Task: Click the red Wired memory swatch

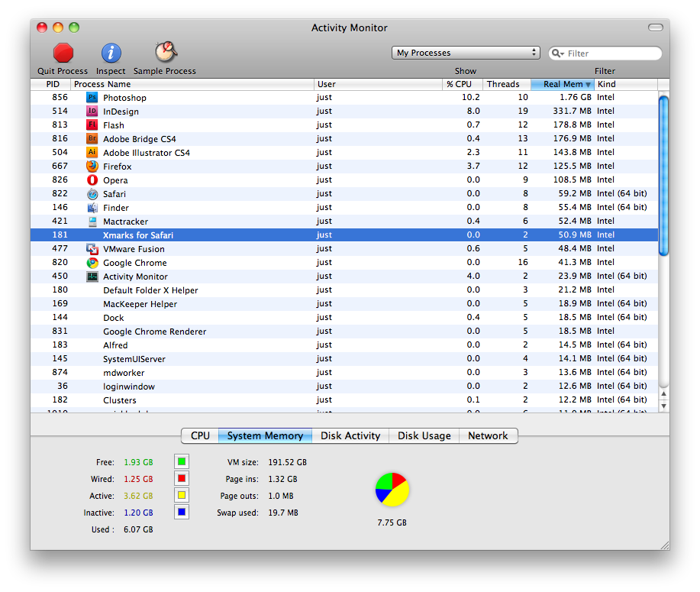Action: (182, 478)
